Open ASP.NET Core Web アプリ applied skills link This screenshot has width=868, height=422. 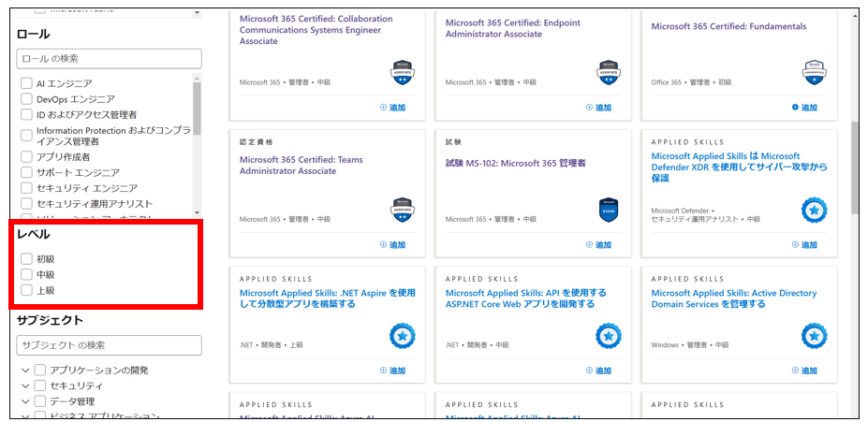coord(525,298)
